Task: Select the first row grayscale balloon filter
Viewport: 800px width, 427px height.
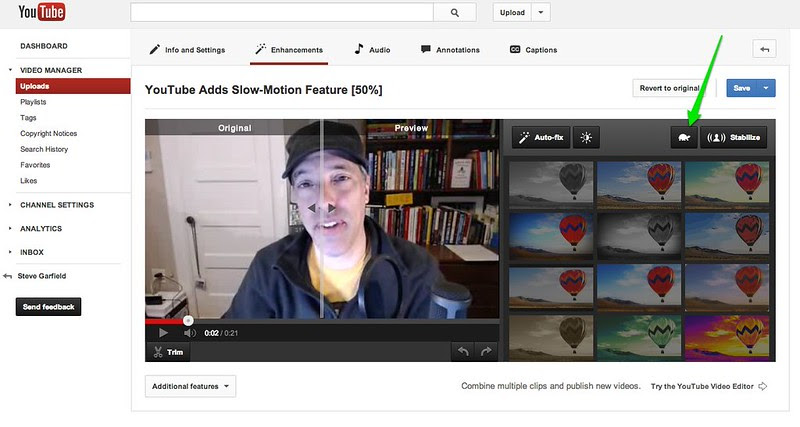Action: (551, 183)
